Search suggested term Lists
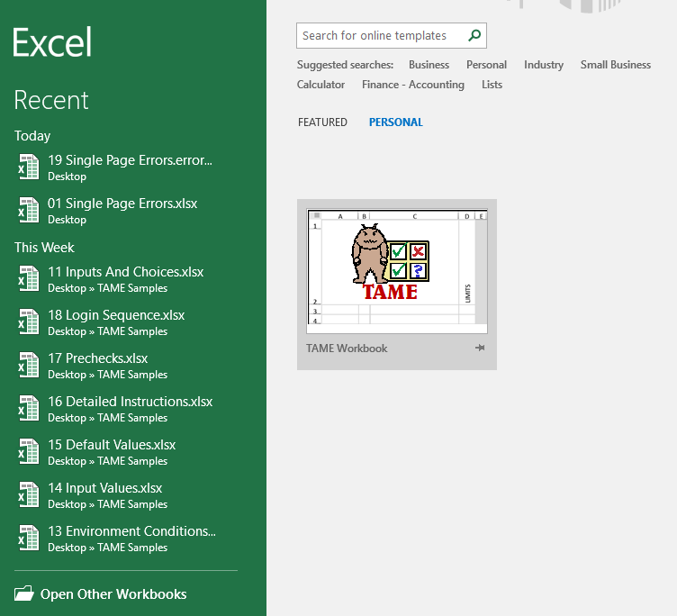677x616 pixels. tap(492, 85)
